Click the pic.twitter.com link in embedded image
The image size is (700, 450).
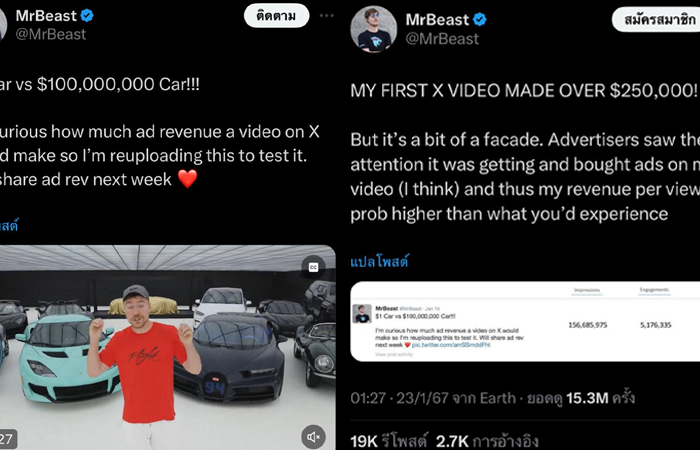tap(451, 345)
